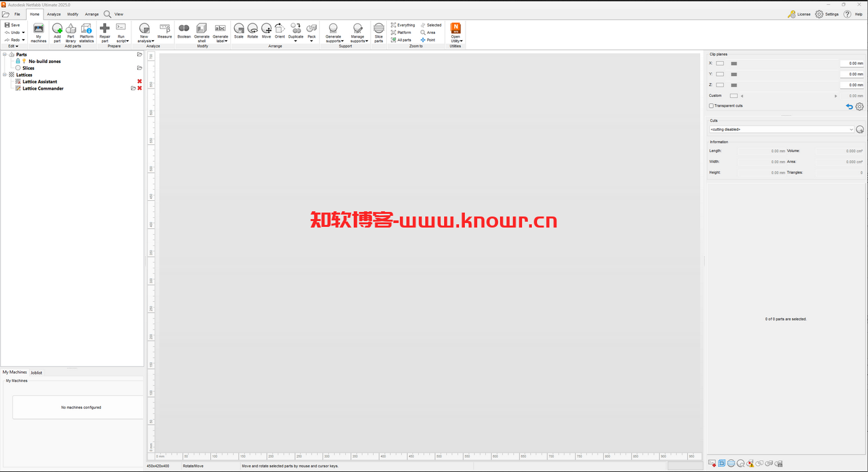
Task: Click the blue slices icon at bottom
Action: [731, 464]
